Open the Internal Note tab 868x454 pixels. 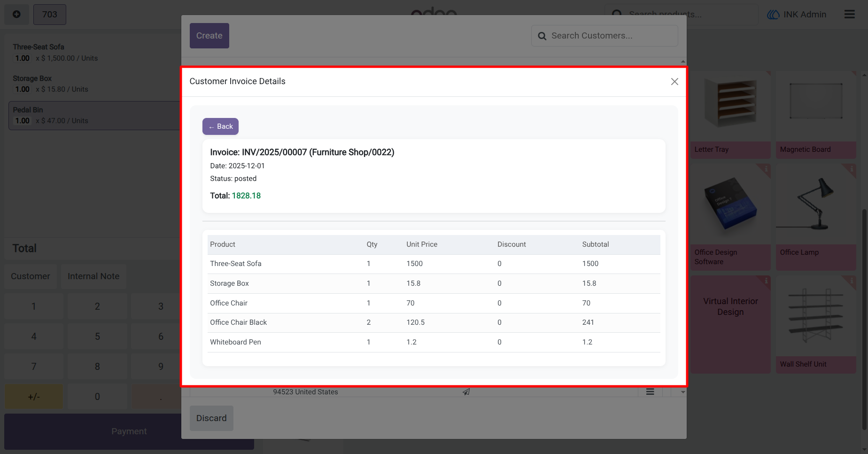(x=93, y=276)
